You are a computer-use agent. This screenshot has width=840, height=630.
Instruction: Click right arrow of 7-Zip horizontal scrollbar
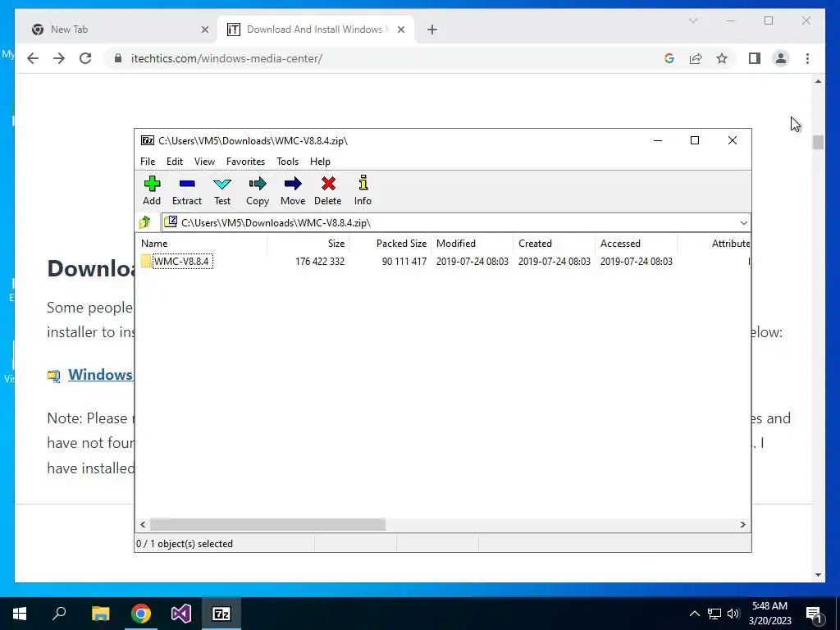[x=743, y=524]
